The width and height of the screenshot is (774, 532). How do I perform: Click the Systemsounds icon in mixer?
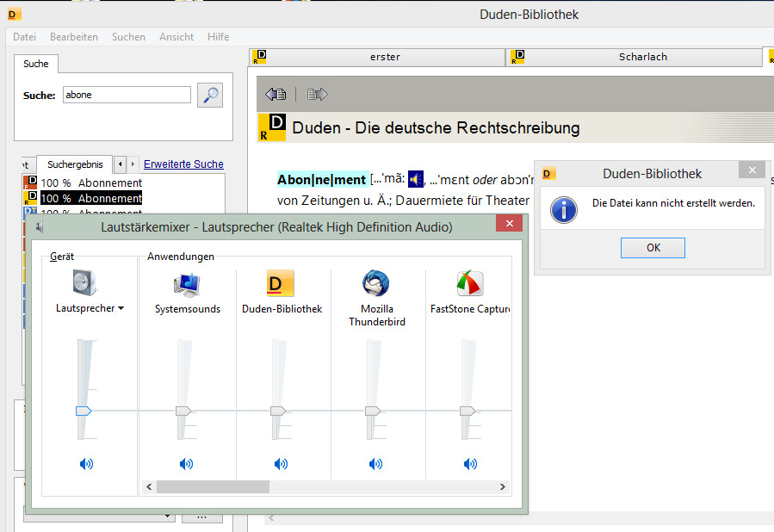[x=187, y=284]
